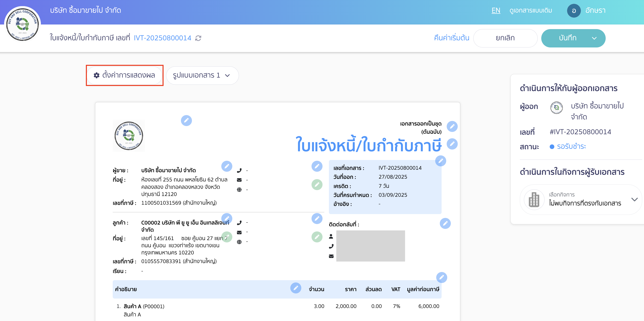
Task: Open ดูเอกสารแบบเดิม from the top bar
Action: click(530, 11)
